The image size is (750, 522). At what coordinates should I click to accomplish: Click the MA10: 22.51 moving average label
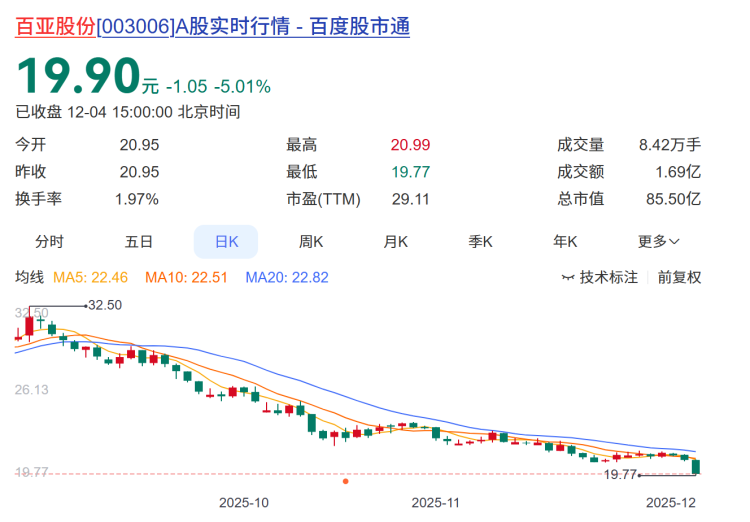pyautogui.click(x=187, y=278)
